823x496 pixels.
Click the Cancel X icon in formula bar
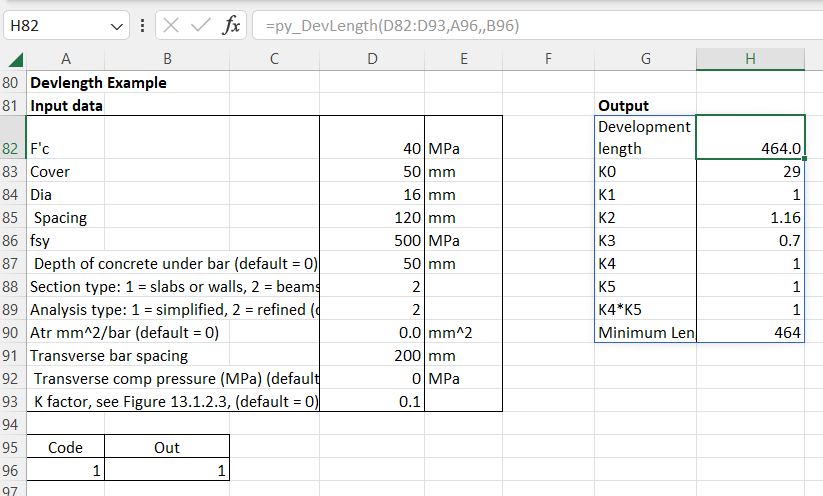click(x=171, y=26)
